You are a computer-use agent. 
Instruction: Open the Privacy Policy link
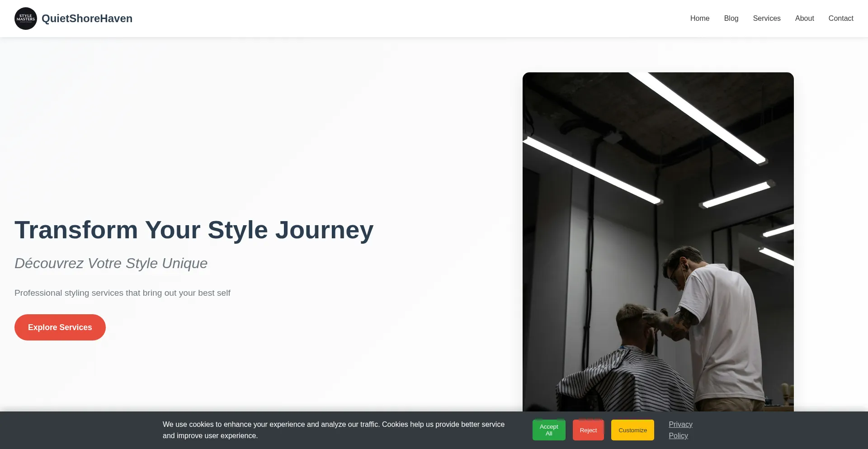tap(680, 430)
